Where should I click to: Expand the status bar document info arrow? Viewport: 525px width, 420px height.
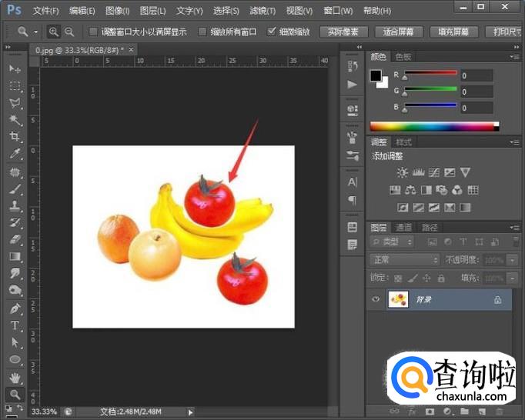pyautogui.click(x=192, y=412)
